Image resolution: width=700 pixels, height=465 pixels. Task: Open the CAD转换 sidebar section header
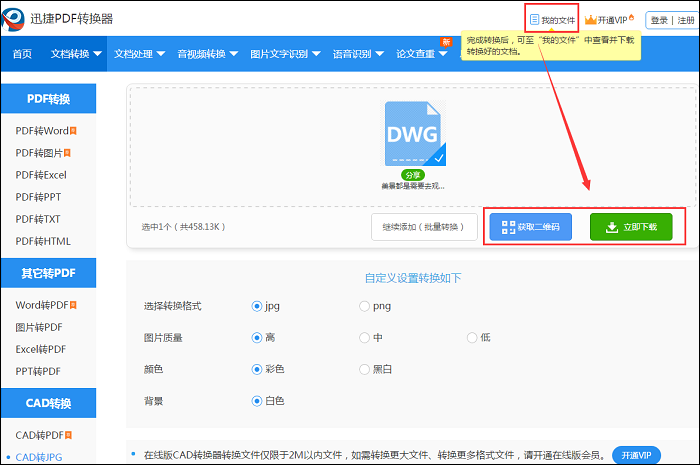48,403
